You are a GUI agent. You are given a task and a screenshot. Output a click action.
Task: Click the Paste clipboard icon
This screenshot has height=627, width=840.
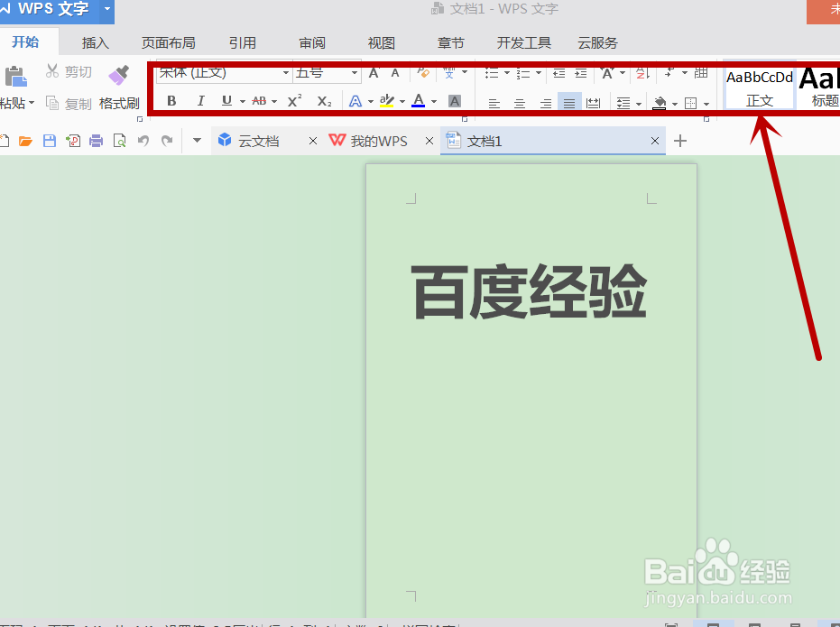coord(15,77)
